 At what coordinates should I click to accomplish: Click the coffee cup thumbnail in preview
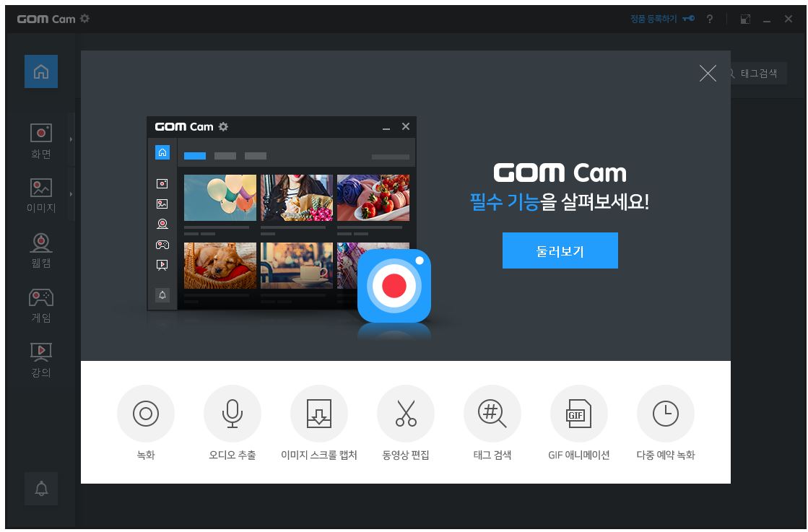pyautogui.click(x=296, y=266)
